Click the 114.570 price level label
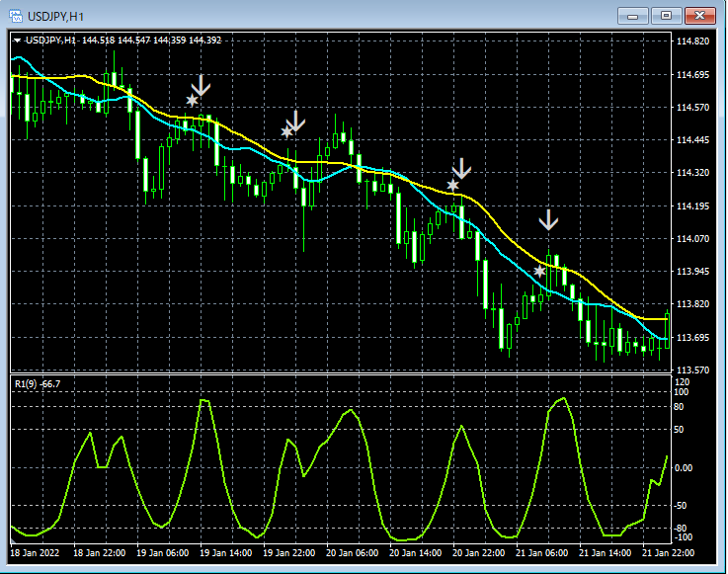728x574 pixels. pyautogui.click(x=692, y=108)
